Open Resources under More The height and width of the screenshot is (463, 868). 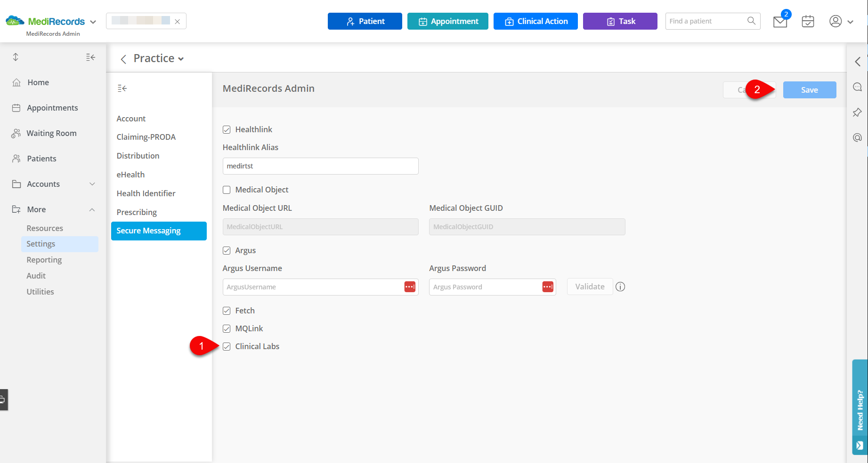[45, 228]
